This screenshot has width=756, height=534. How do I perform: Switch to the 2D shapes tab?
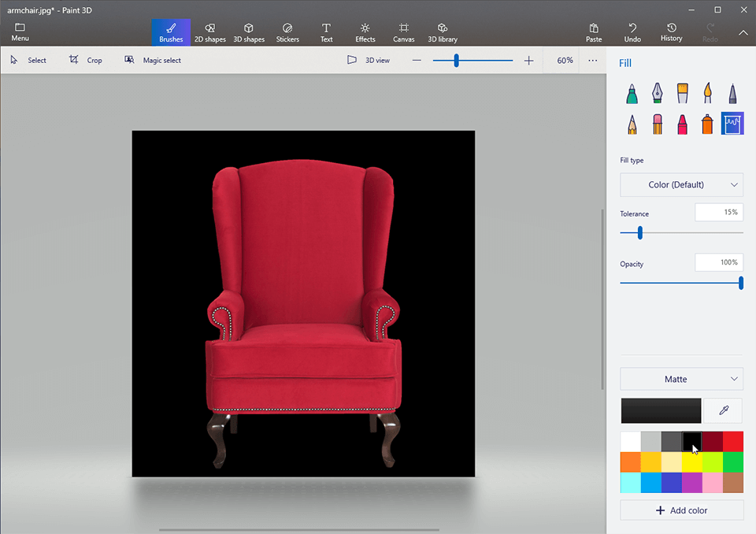pyautogui.click(x=209, y=32)
